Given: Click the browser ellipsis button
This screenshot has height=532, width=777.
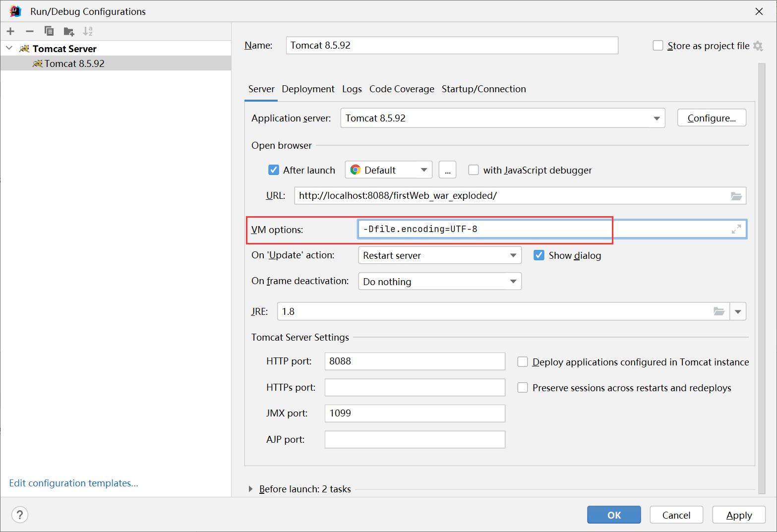Looking at the screenshot, I should coord(447,170).
